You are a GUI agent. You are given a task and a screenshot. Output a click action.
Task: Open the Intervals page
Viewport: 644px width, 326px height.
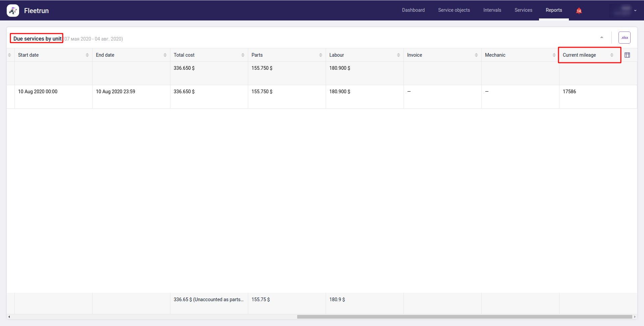tap(492, 10)
